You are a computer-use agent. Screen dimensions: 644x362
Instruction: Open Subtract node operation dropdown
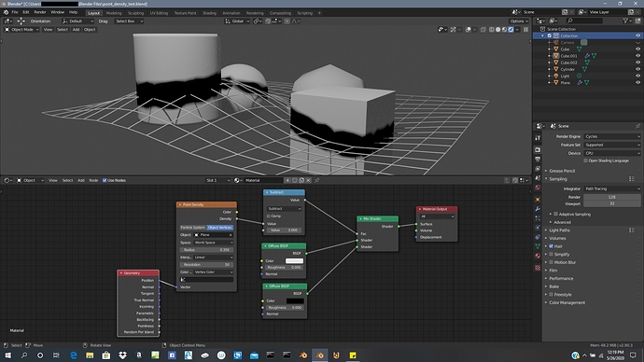click(285, 208)
